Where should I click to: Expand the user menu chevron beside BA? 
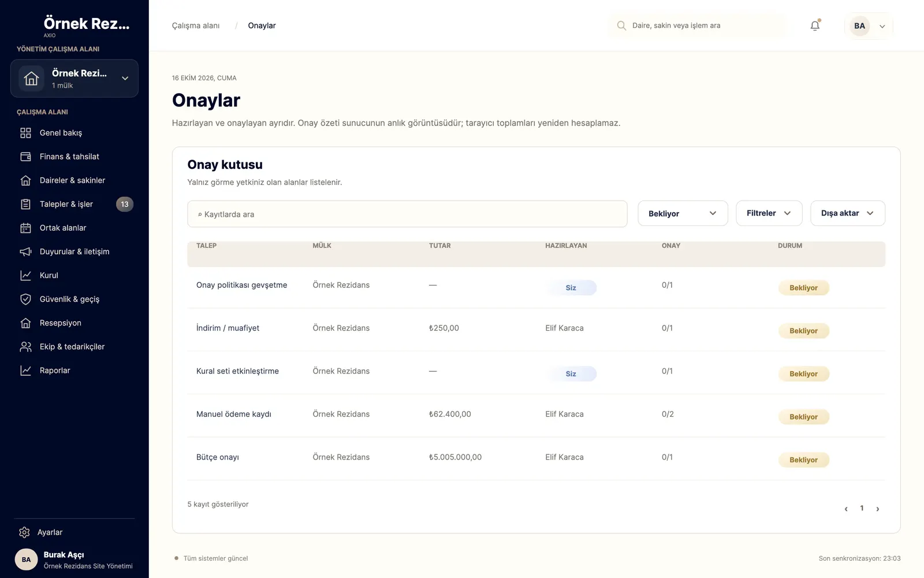click(882, 26)
